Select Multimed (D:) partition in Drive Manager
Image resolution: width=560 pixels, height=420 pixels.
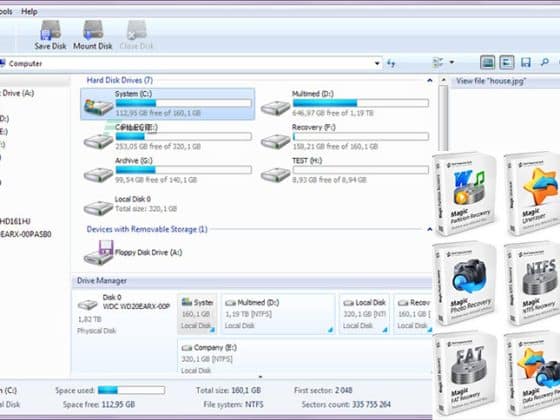click(278, 314)
